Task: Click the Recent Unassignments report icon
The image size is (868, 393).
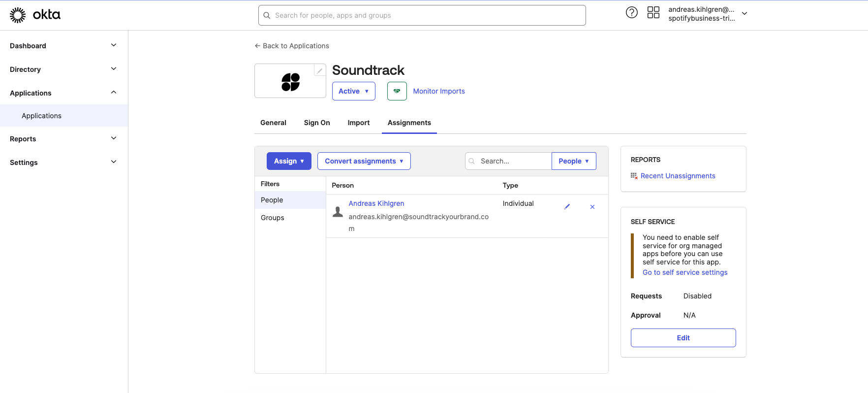Action: tap(634, 176)
